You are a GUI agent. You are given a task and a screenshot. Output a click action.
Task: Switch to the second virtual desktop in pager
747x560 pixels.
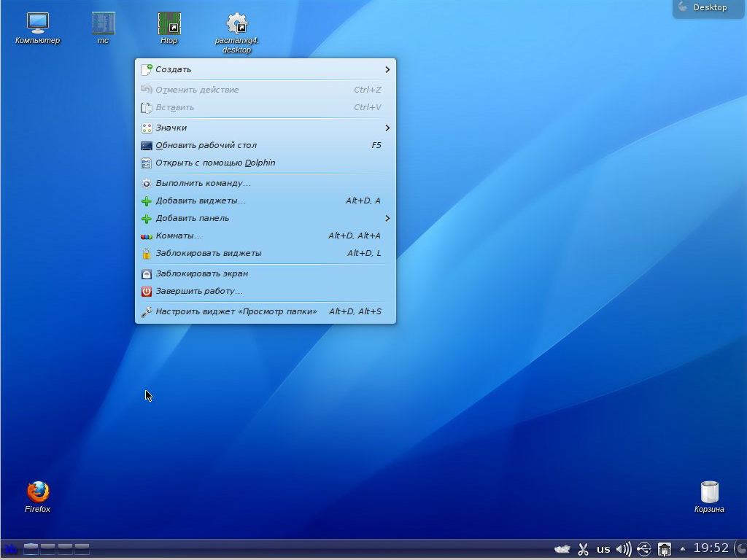pos(47,549)
